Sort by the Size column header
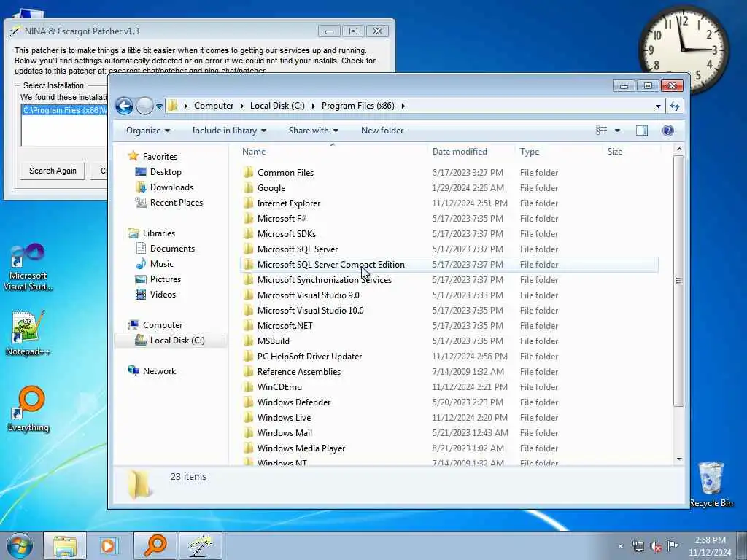Viewport: 747px width, 560px height. click(x=614, y=152)
